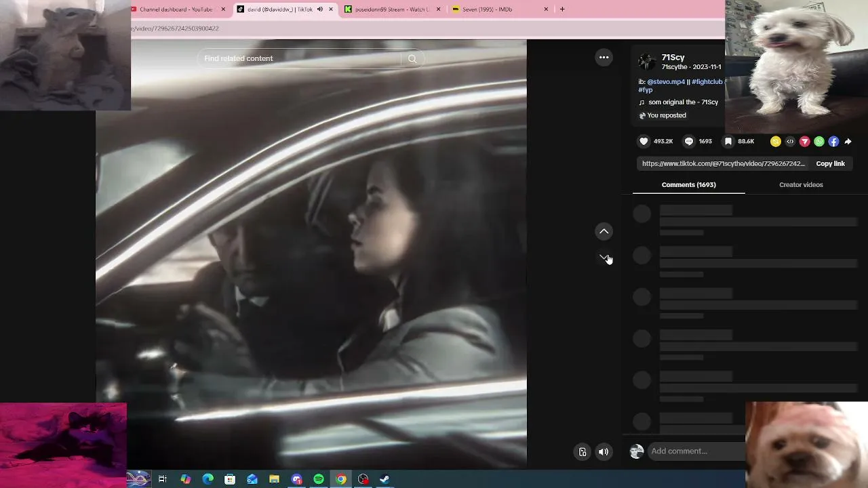This screenshot has height=488, width=868.
Task: Mute the TikTok tab audio icon
Action: pos(320,9)
